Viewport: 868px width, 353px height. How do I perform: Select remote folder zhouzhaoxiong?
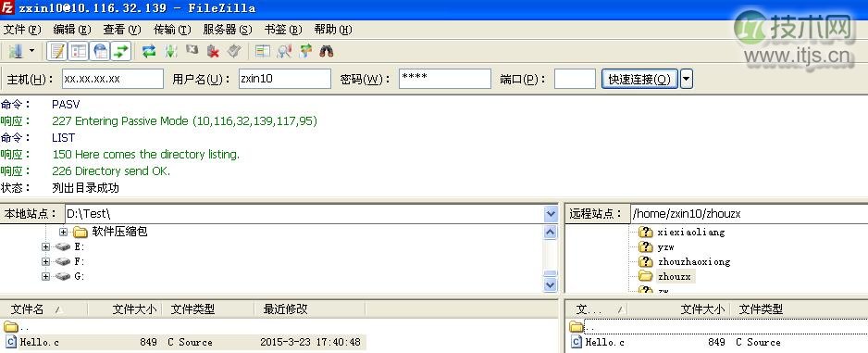point(694,261)
